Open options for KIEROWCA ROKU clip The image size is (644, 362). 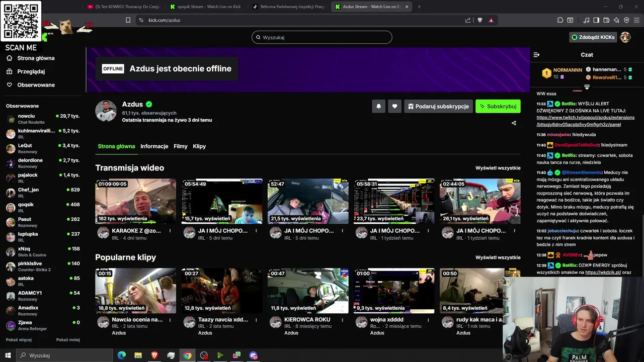[x=342, y=320]
